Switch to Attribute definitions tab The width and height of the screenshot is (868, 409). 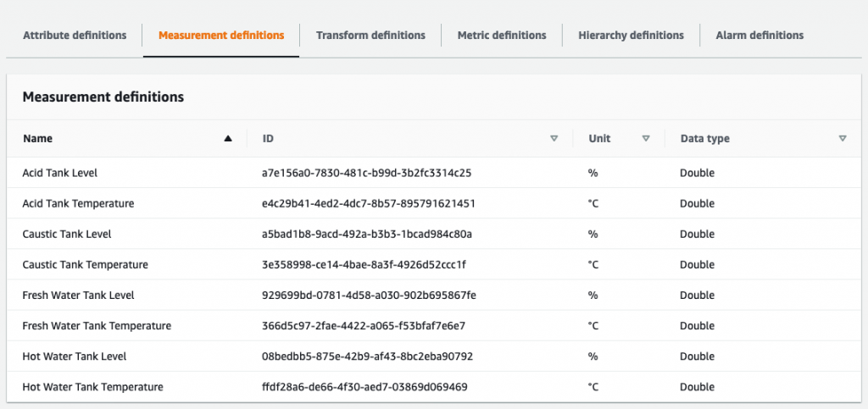75,36
